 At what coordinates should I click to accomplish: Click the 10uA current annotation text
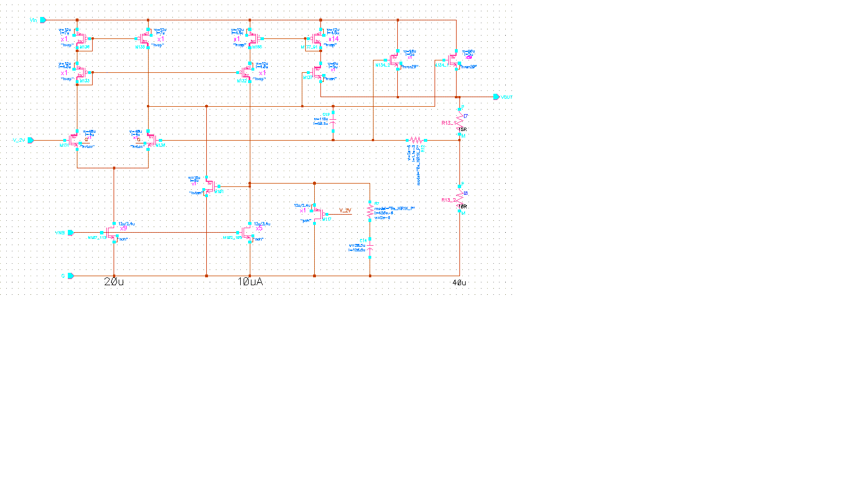250,282
